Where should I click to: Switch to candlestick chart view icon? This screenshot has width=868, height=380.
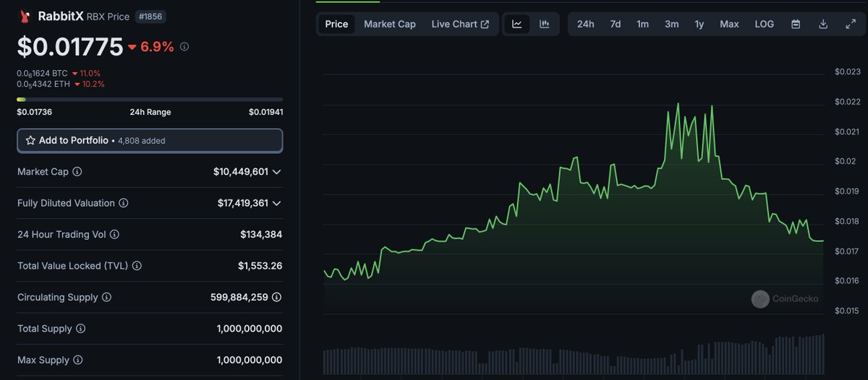tap(544, 24)
